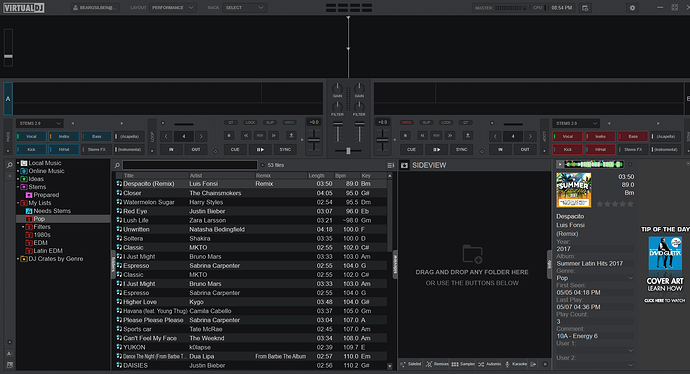Toggle the Bass stem pad on left deck
The height and width of the screenshot is (374, 690).
click(x=96, y=136)
